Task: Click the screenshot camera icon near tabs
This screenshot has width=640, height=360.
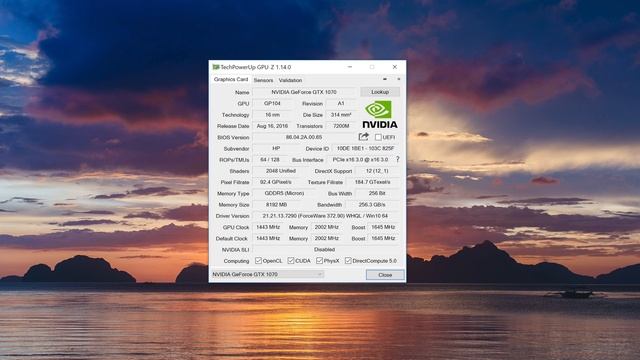Action: point(385,80)
